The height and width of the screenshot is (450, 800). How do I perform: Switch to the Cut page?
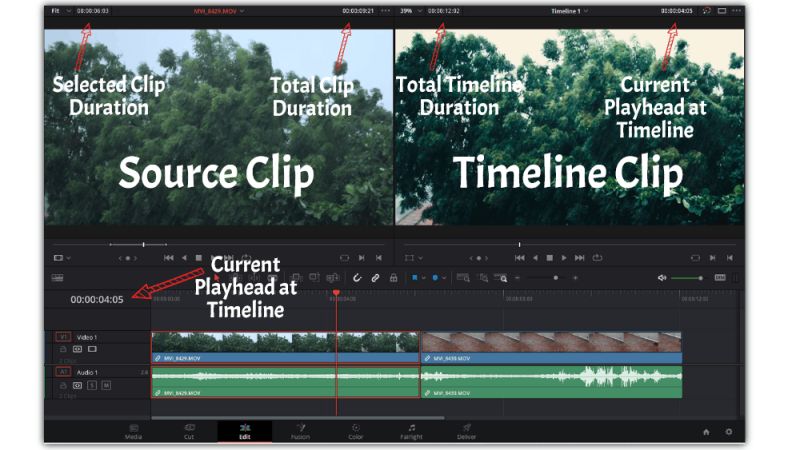[189, 432]
